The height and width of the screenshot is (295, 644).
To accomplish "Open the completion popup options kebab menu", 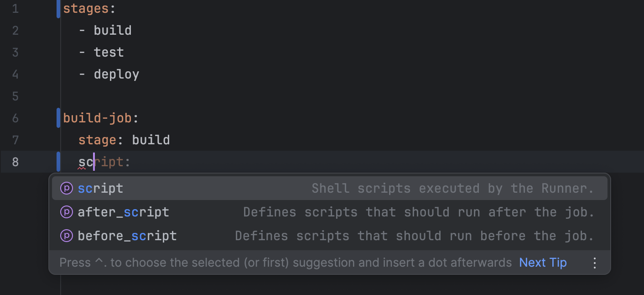I will [x=594, y=263].
